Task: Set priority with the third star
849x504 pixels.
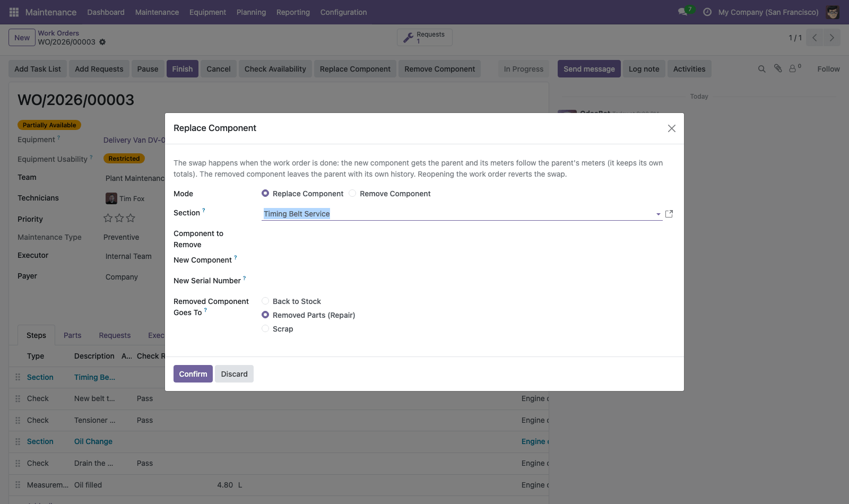Action: pyautogui.click(x=131, y=218)
